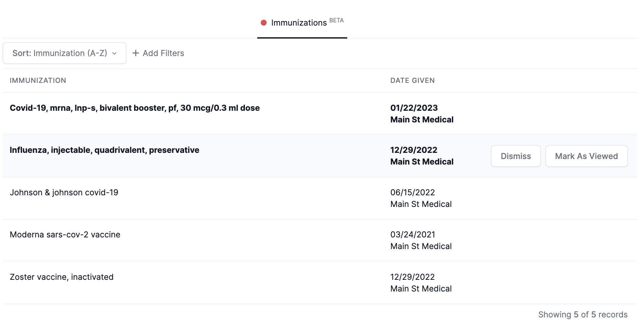644x331 pixels.
Task: Click the 06/15/2022 date for Johnson vaccine
Action: (412, 192)
